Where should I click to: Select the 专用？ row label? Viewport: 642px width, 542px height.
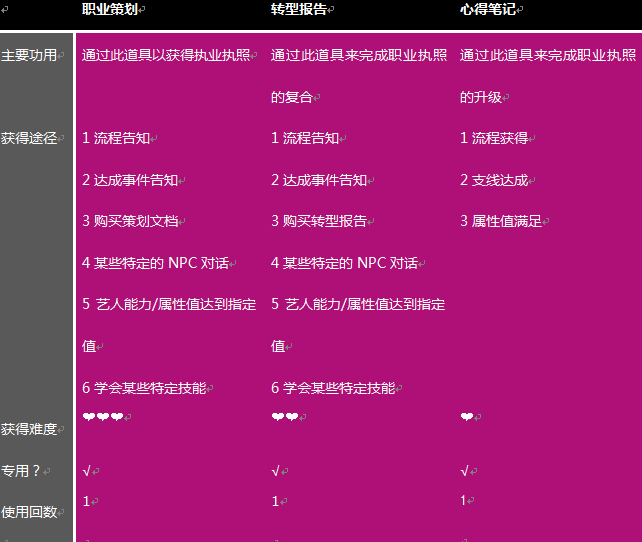20,471
